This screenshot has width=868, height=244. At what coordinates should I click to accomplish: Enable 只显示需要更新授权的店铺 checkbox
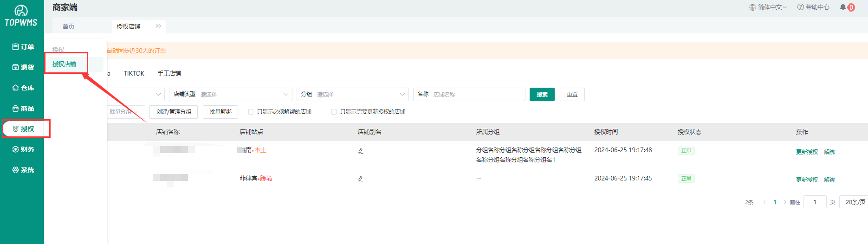coord(334,112)
